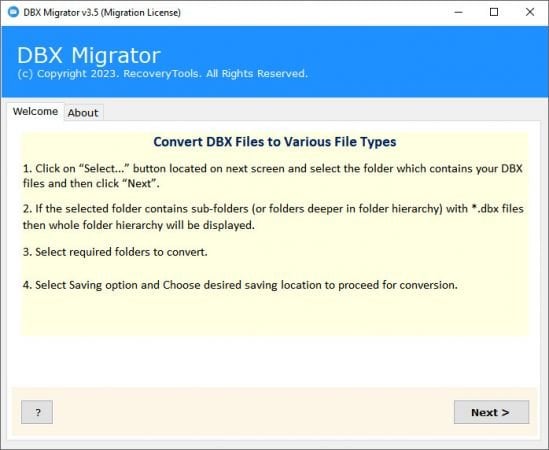Image resolution: width=549 pixels, height=450 pixels.
Task: Click step 4 Select Saving option text
Action: [240, 285]
